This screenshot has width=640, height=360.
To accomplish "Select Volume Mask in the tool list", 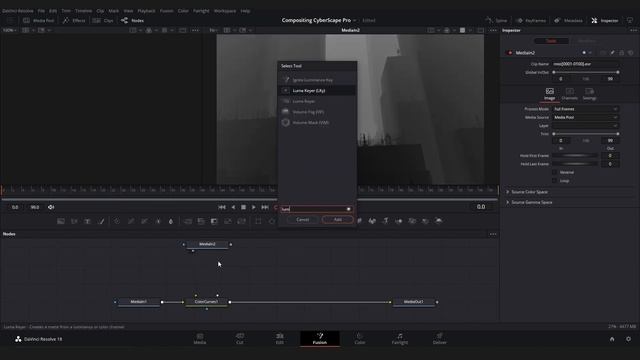I will click(x=317, y=122).
